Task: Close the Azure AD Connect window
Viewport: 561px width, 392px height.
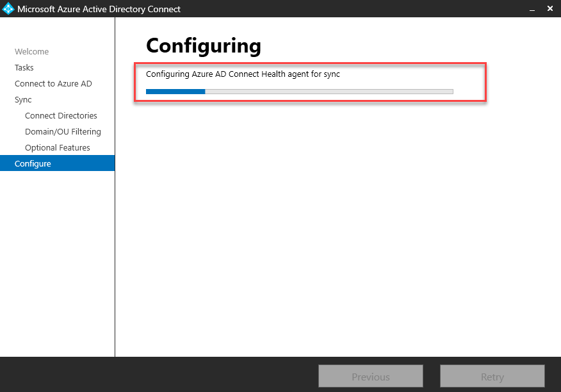Action: (x=550, y=8)
